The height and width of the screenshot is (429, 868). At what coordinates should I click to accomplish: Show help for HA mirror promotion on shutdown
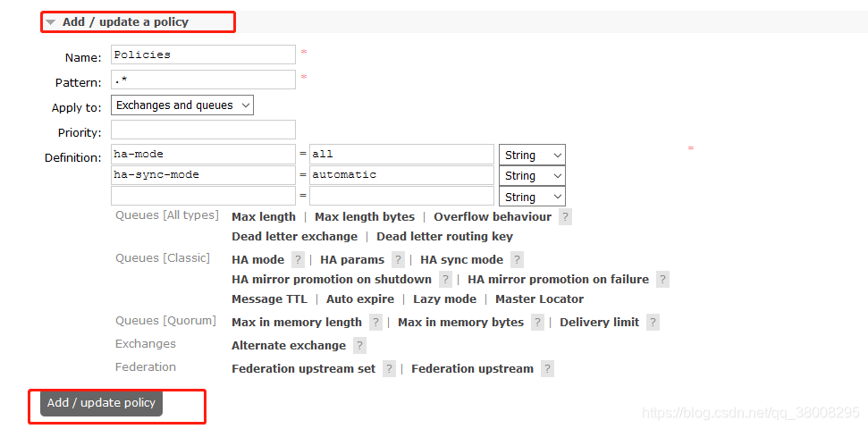click(445, 280)
